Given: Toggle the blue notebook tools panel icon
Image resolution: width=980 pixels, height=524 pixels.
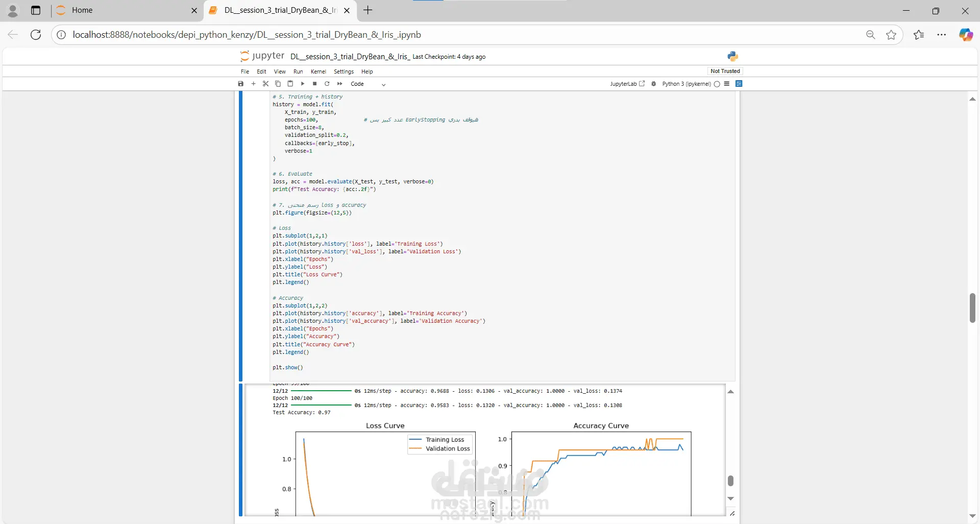Looking at the screenshot, I should click(x=739, y=84).
